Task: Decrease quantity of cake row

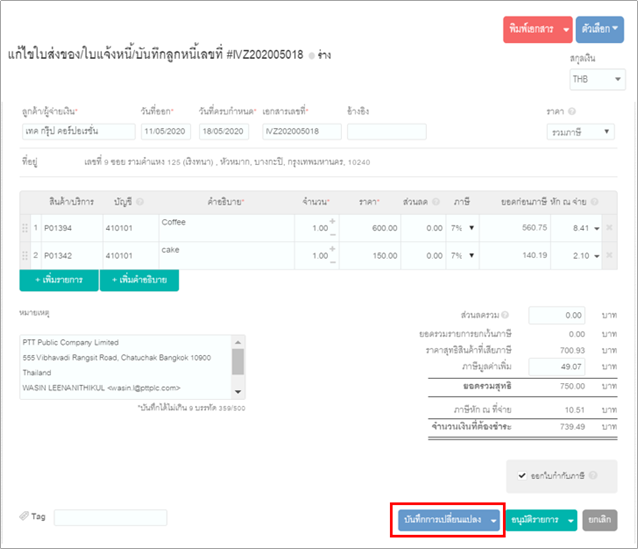Action: (x=332, y=262)
